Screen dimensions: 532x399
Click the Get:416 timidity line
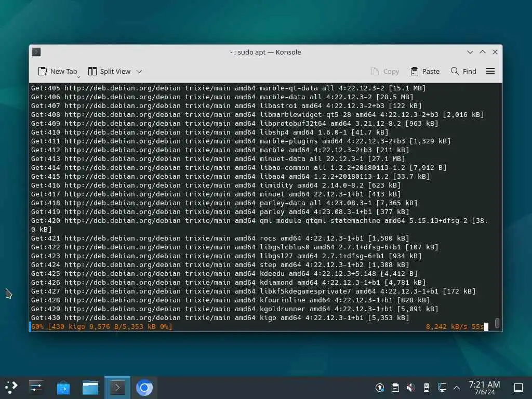[216, 185]
